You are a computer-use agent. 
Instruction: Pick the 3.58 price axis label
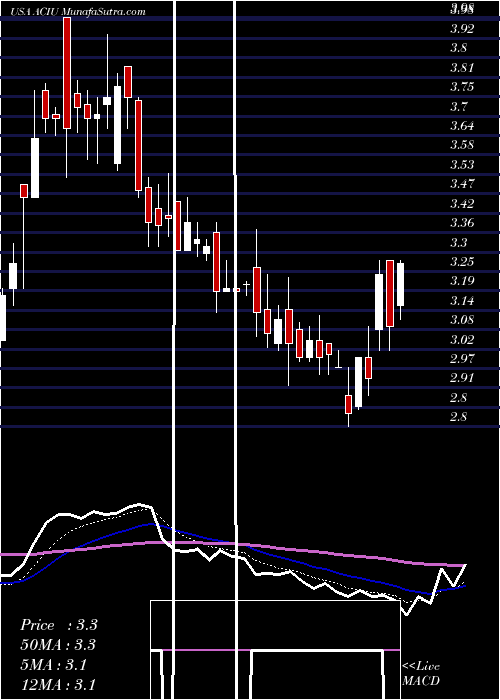click(x=462, y=145)
